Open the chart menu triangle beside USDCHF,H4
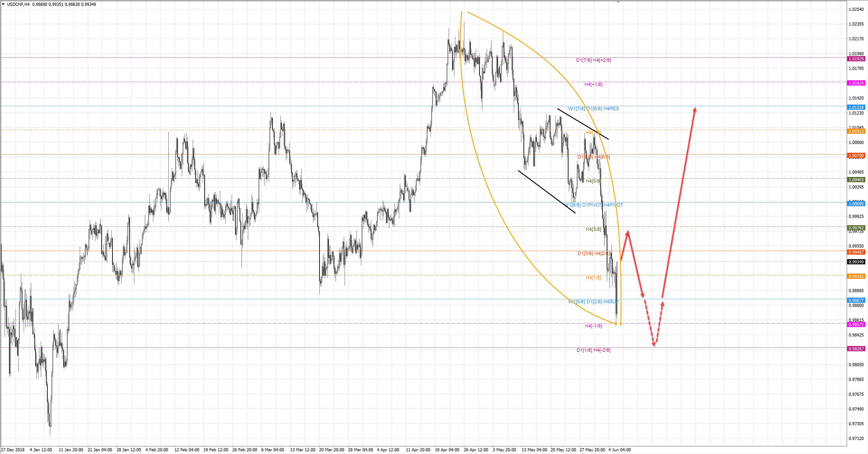This screenshot has width=868, height=454. pos(3,4)
